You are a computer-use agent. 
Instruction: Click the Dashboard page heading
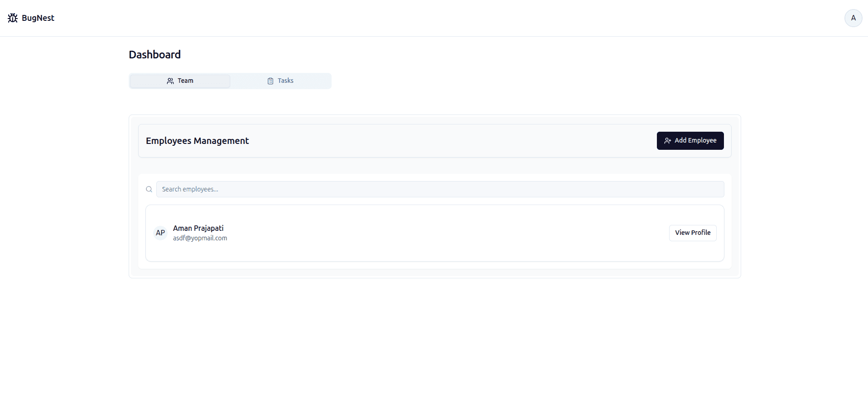coord(154,55)
